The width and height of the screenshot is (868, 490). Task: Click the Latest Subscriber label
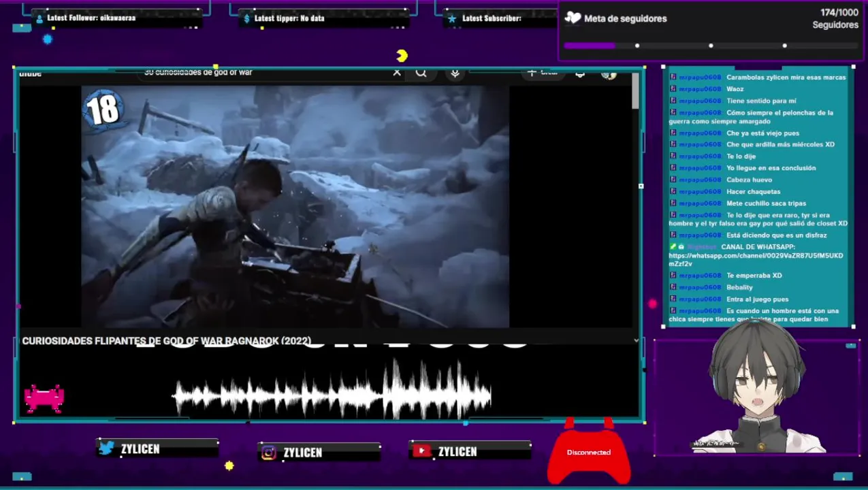click(492, 18)
